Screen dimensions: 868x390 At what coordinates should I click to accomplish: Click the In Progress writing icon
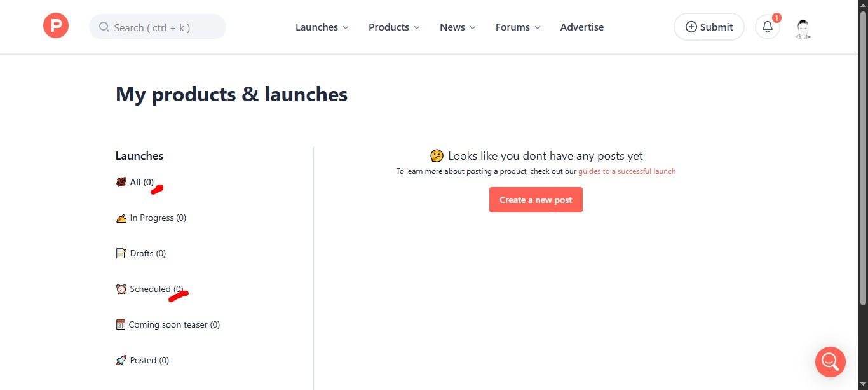click(x=121, y=218)
